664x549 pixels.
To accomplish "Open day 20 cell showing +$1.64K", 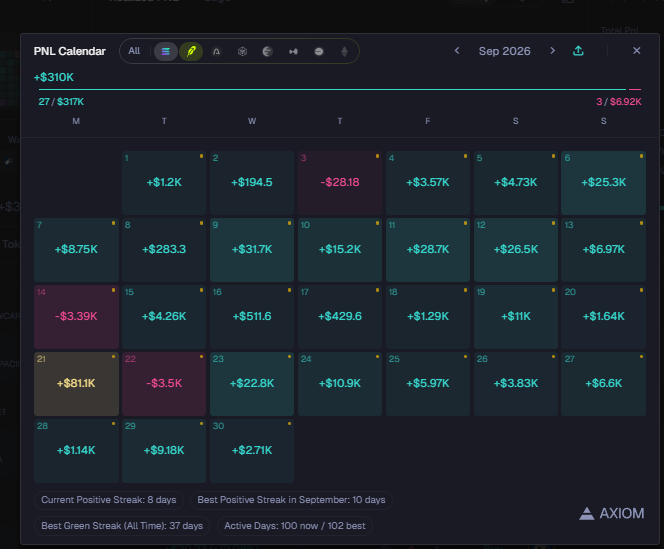I will [x=603, y=317].
